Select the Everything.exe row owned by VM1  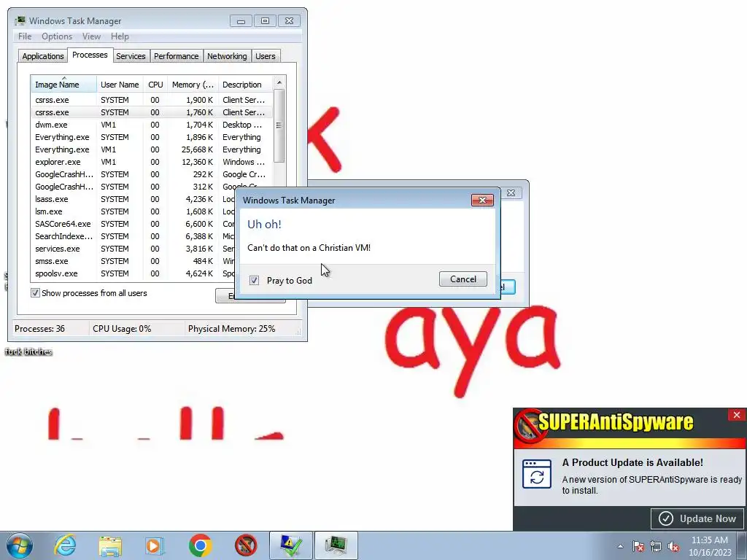tap(152, 149)
